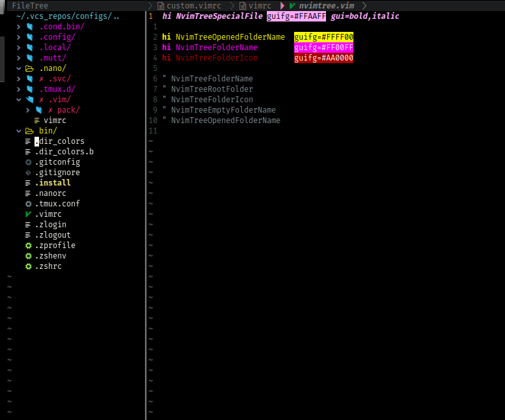
Task: Click the .local folder icon
Action: pos(30,48)
